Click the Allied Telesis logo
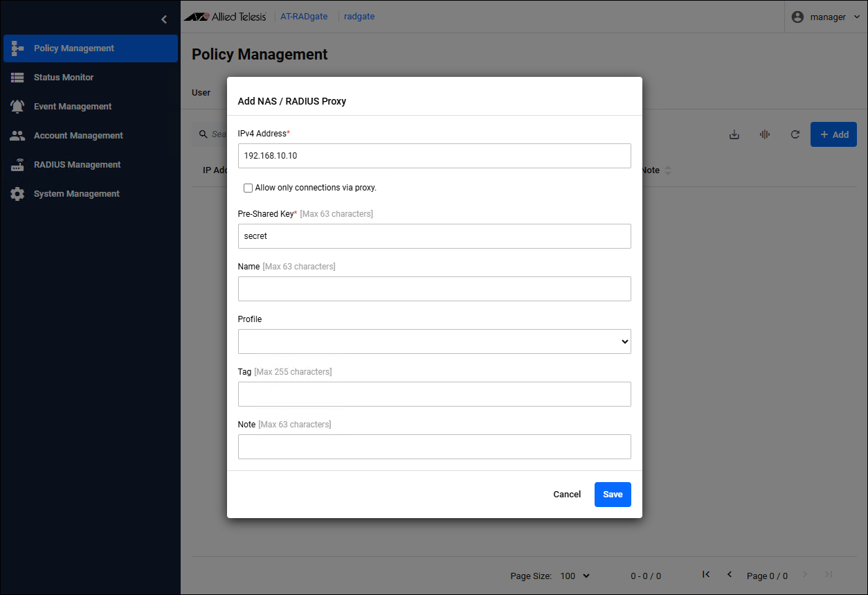The image size is (868, 595). [225, 17]
